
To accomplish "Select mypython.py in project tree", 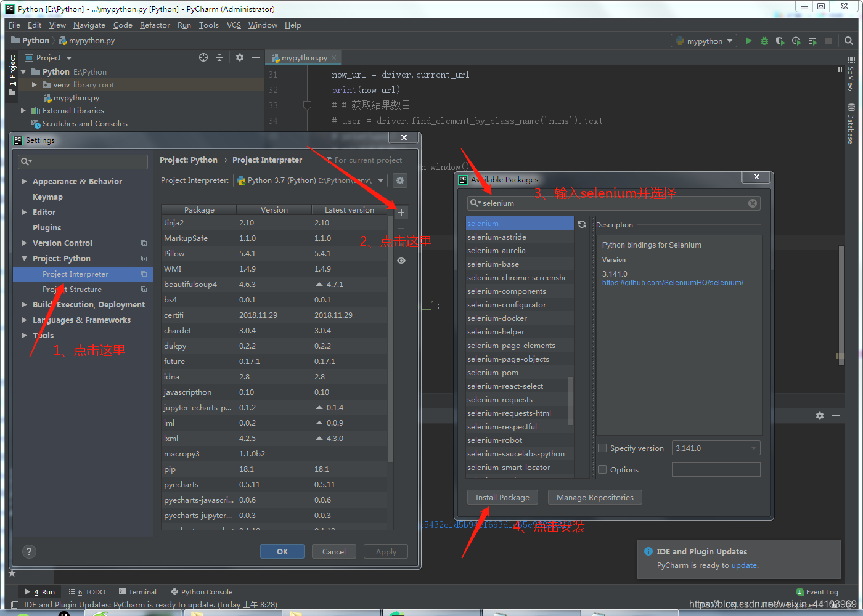I will pos(76,98).
